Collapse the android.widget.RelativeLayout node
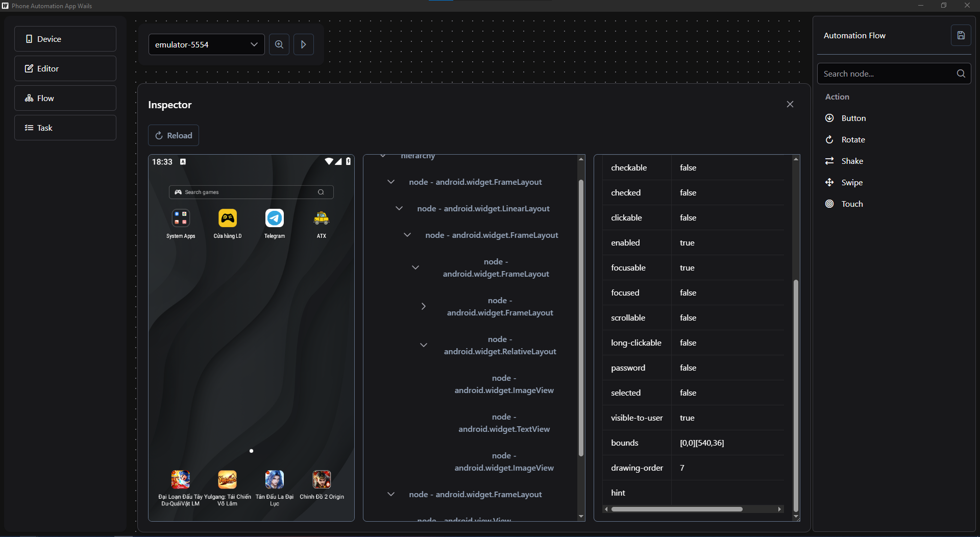Screen dimensions: 980x537 click(x=423, y=345)
